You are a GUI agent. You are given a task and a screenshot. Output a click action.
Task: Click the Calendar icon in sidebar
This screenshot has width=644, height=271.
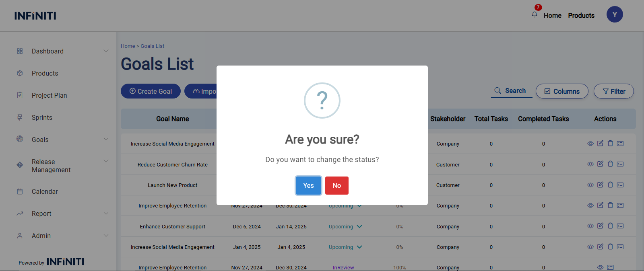pos(20,192)
